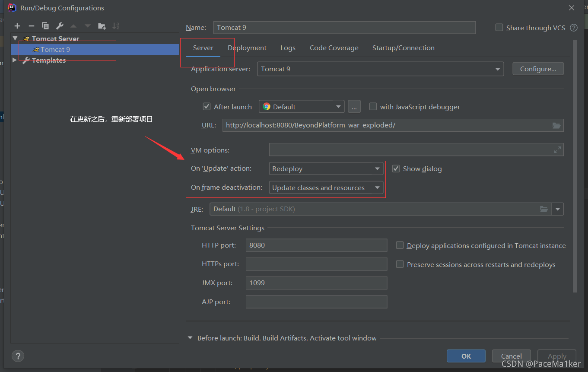
Task: Switch to Deployment tab
Action: tap(247, 48)
